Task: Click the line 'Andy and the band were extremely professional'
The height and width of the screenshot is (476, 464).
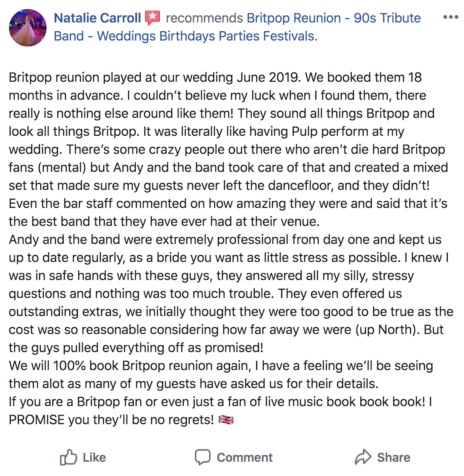Action: pyautogui.click(x=225, y=240)
